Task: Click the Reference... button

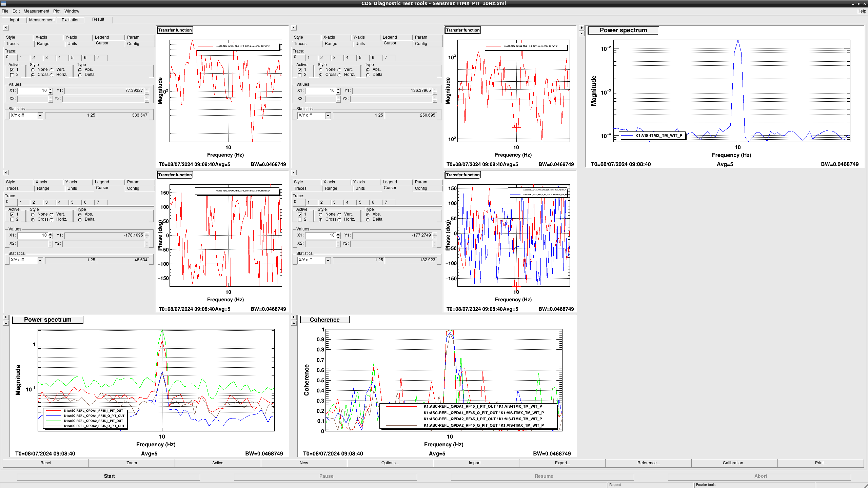Action: (x=648, y=463)
